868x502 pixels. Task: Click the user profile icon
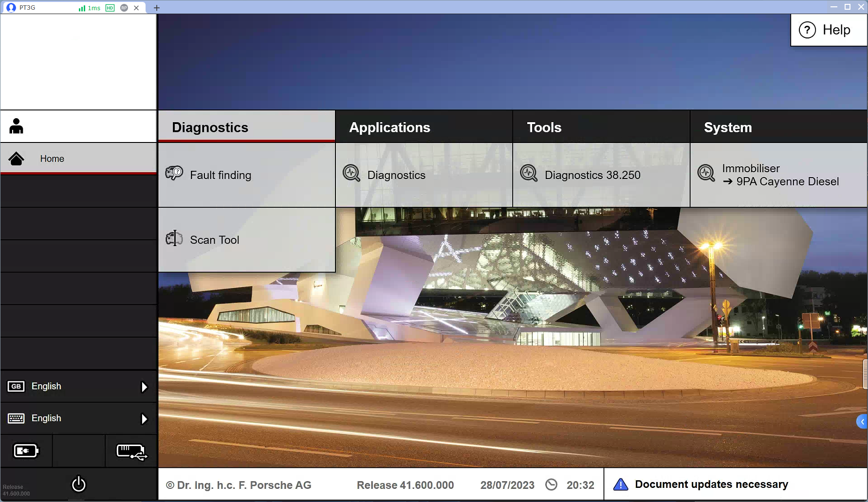tap(16, 126)
